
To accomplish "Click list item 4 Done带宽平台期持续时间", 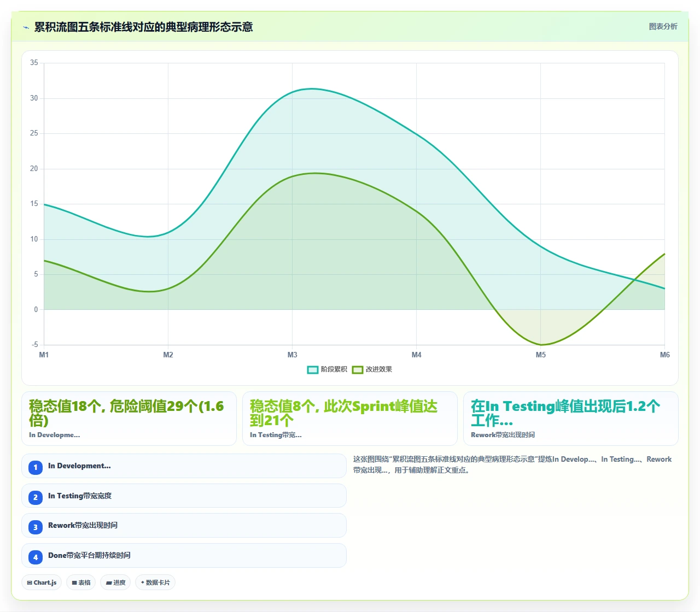I will [x=184, y=556].
